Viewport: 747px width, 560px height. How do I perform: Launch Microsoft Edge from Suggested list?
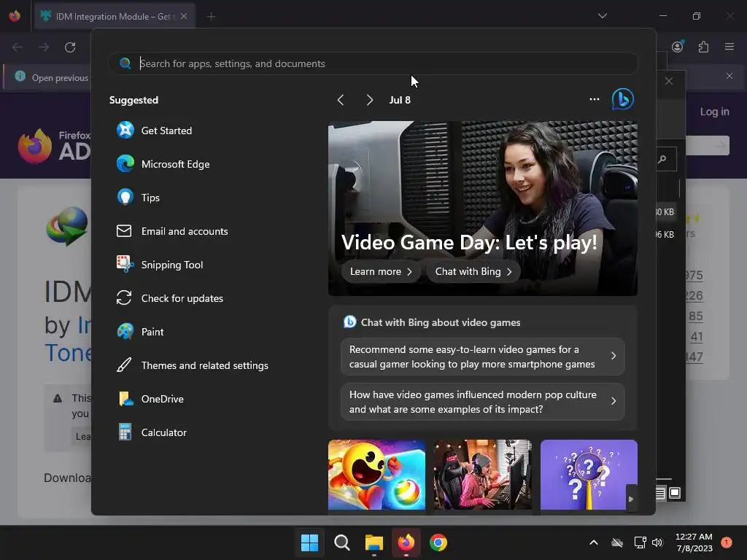(x=163, y=164)
